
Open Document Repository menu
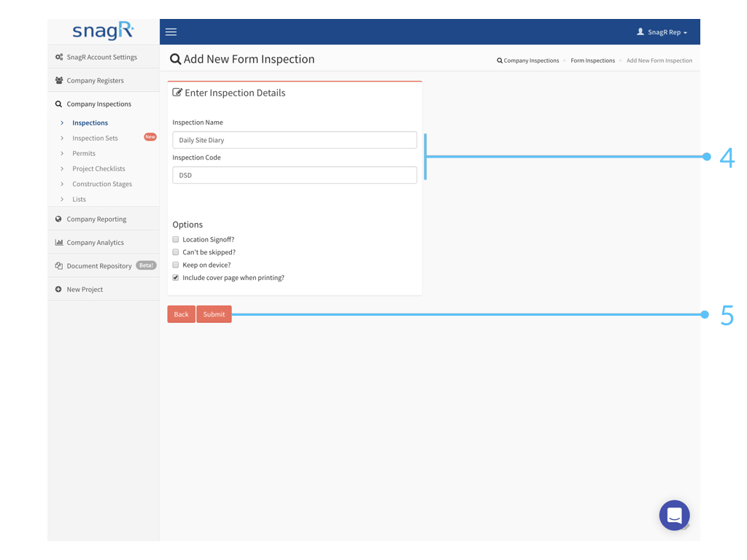point(104,265)
